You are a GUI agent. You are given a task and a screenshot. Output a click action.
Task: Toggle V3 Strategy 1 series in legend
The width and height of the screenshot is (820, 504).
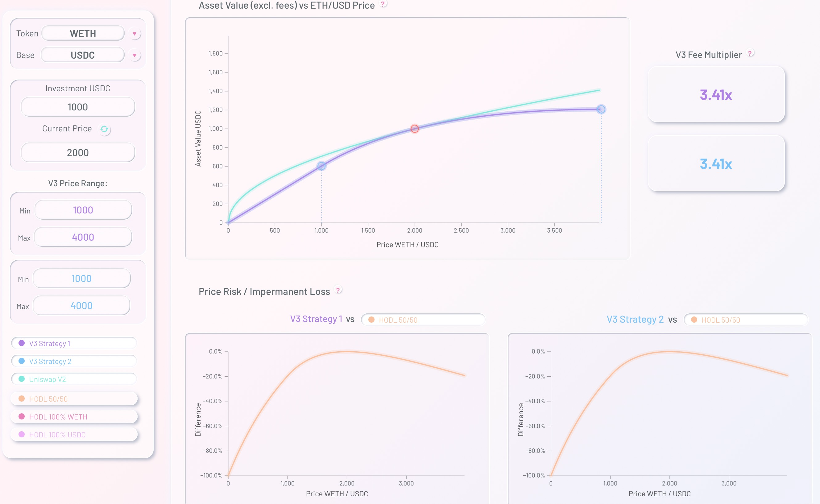coord(74,343)
